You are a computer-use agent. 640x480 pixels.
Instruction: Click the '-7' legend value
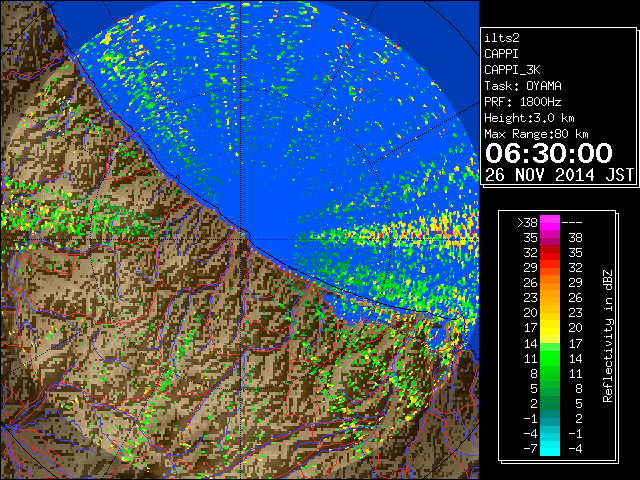(530, 449)
